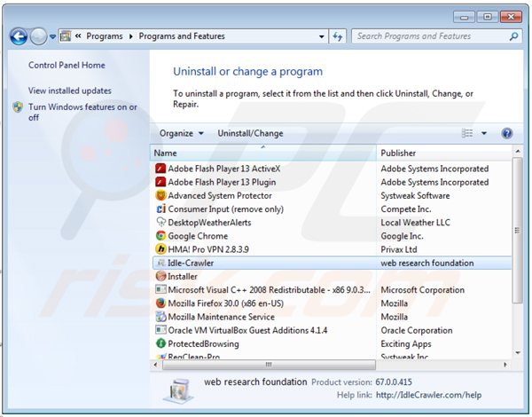Click the Exciting Apps publisher cell

click(x=406, y=343)
